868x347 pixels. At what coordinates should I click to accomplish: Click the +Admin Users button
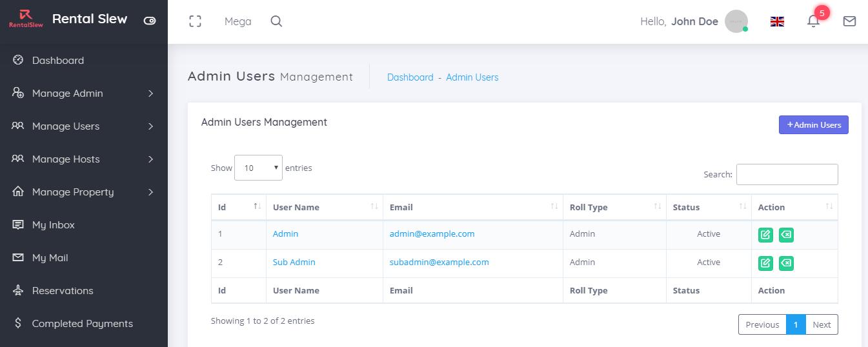coord(813,125)
